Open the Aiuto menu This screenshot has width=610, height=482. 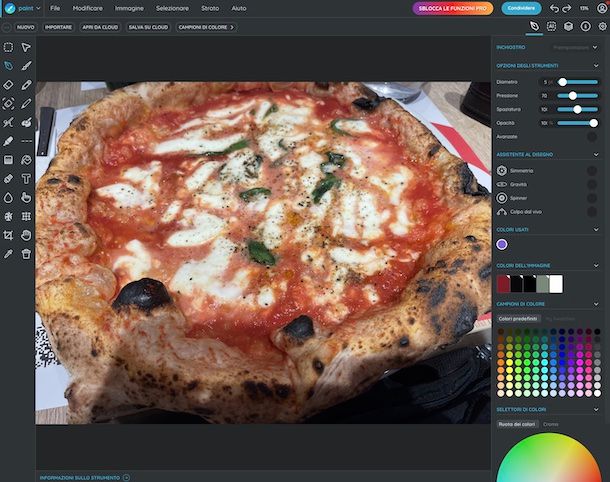(238, 8)
